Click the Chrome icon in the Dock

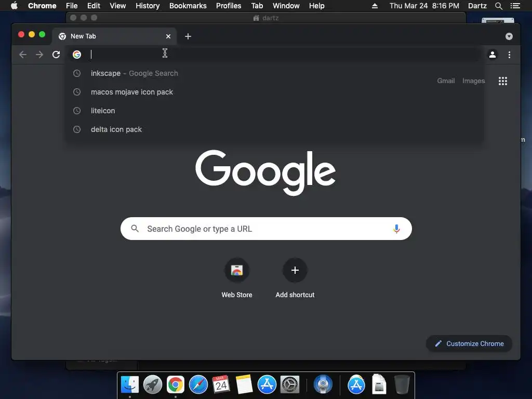click(x=176, y=385)
